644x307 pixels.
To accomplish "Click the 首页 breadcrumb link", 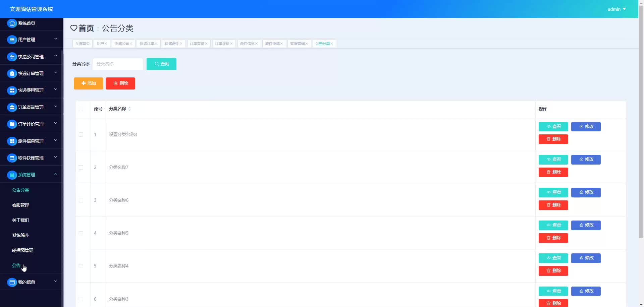I will click(86, 28).
